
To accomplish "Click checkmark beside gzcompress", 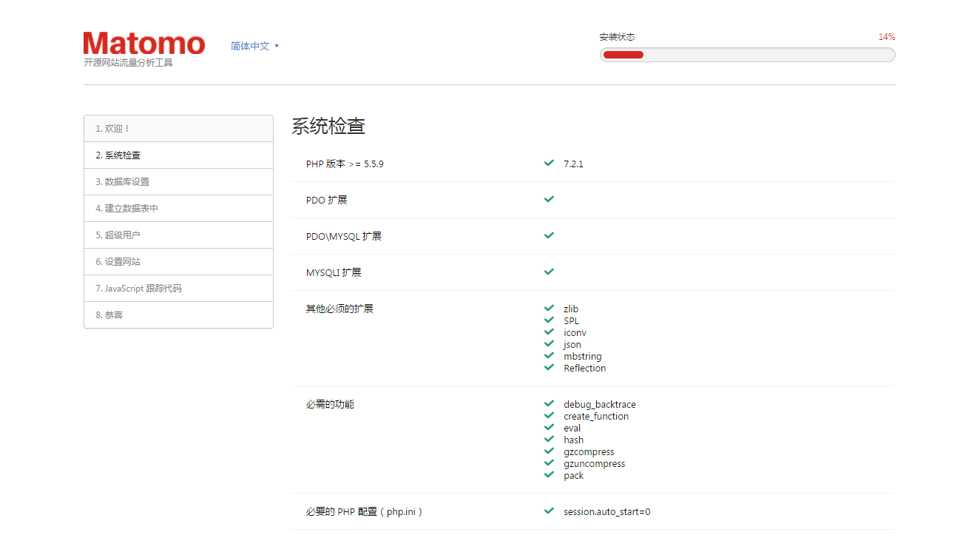I will point(549,451).
